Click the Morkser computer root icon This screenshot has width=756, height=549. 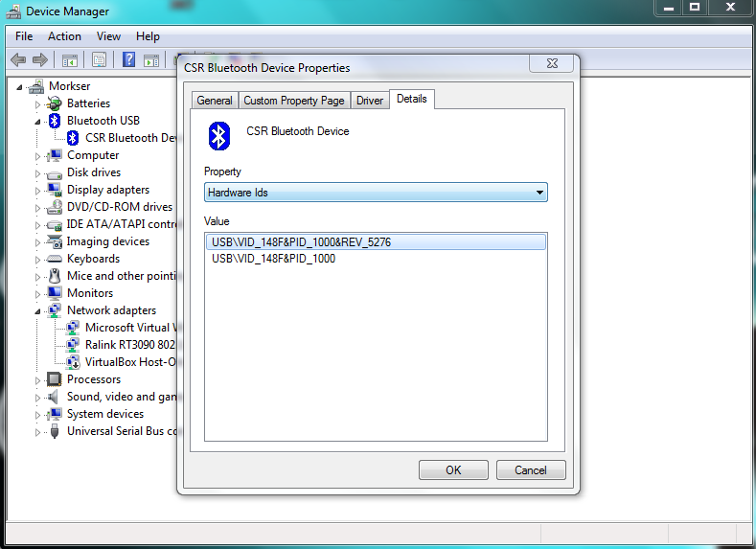(x=36, y=86)
